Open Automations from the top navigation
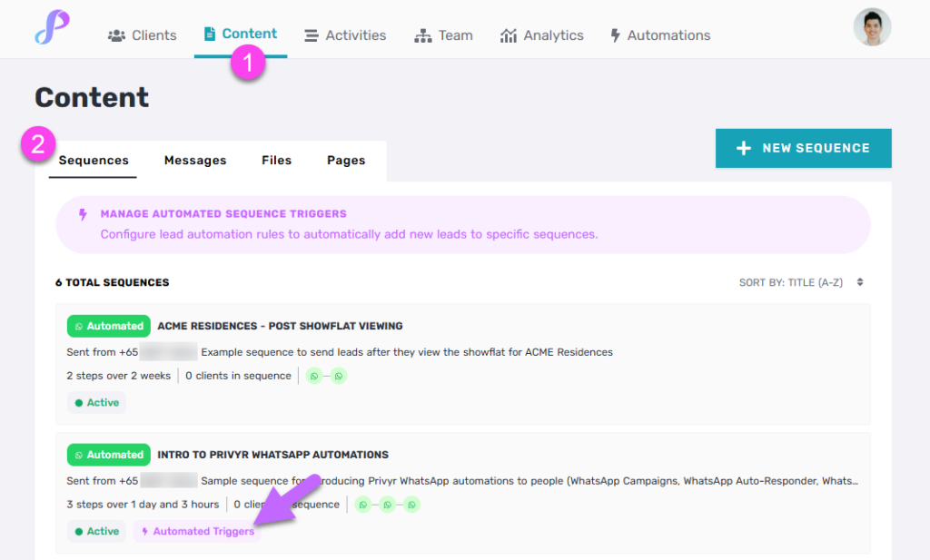Viewport: 930px width, 560px height. coord(659,35)
